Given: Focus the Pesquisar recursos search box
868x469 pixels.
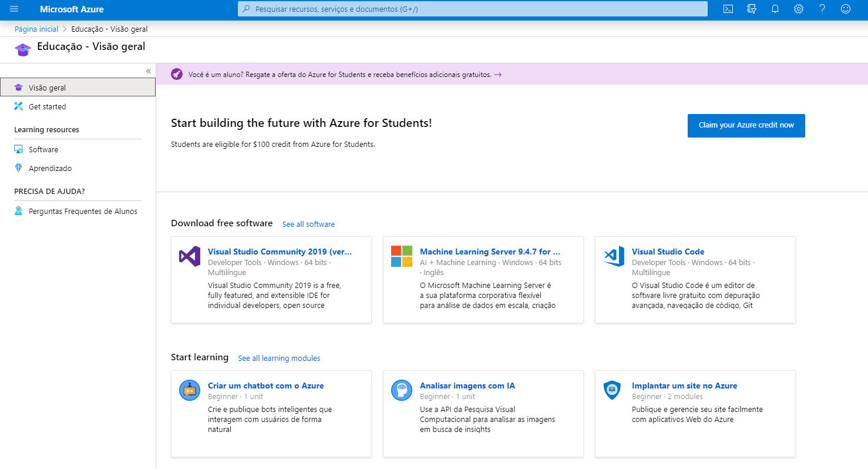Looking at the screenshot, I should (473, 9).
